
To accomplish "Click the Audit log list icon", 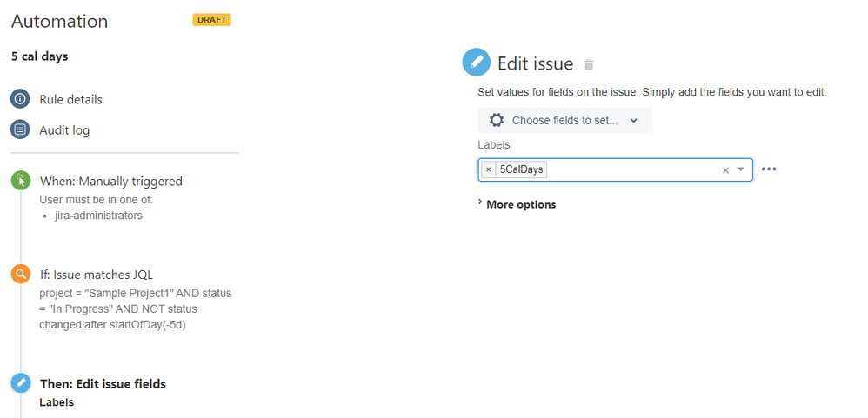I will tap(21, 130).
